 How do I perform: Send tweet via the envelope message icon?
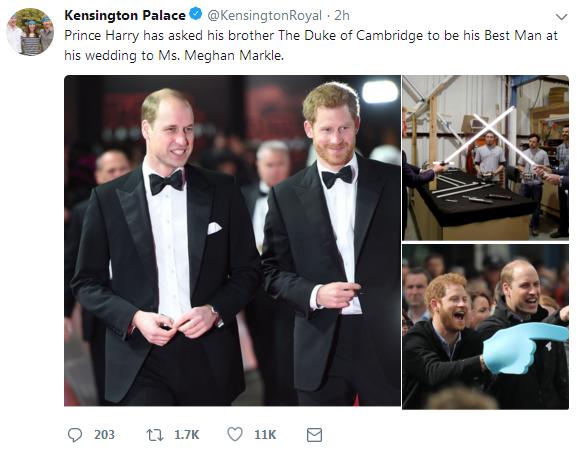point(314,435)
